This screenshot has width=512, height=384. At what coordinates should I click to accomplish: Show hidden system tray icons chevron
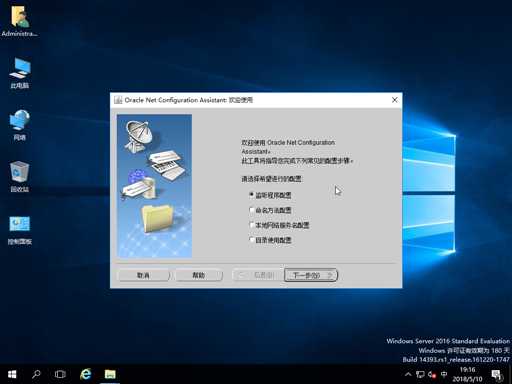[x=408, y=375]
